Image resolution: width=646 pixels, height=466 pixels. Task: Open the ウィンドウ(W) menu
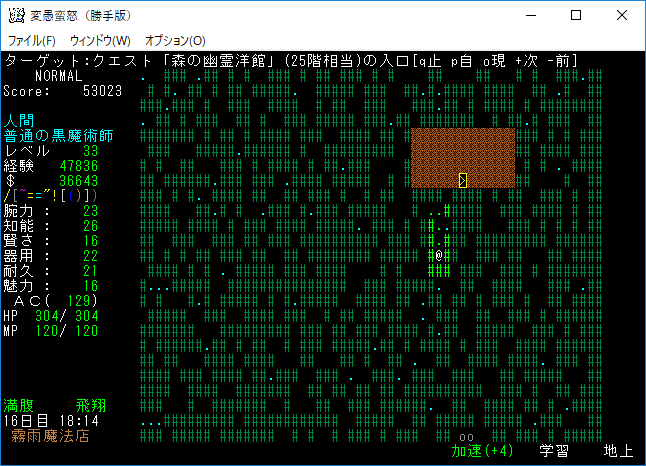(x=99, y=41)
